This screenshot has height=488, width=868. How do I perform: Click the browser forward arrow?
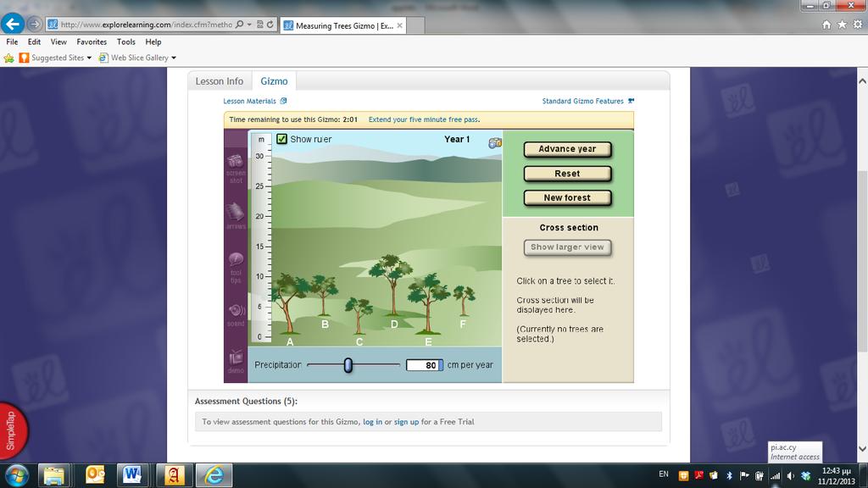34,25
